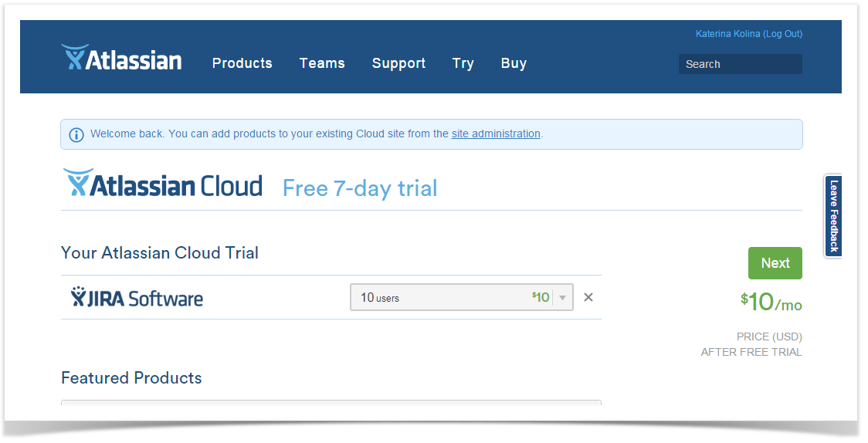The image size is (868, 443).
Task: Click the dropdown arrow beside $10
Action: coord(562,298)
